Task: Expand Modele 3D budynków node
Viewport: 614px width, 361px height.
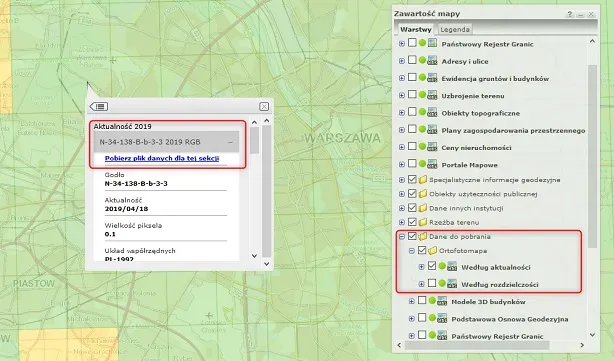Action: point(412,301)
